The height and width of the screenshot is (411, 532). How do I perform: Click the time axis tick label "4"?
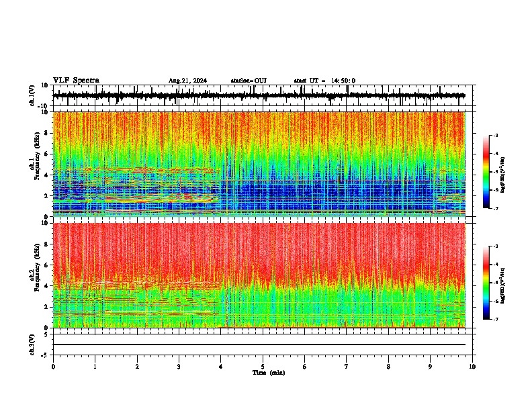pyautogui.click(x=221, y=367)
